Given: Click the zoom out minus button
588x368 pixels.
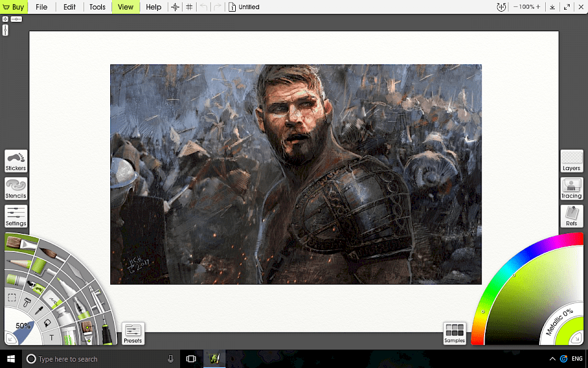Looking at the screenshot, I should pos(516,7).
